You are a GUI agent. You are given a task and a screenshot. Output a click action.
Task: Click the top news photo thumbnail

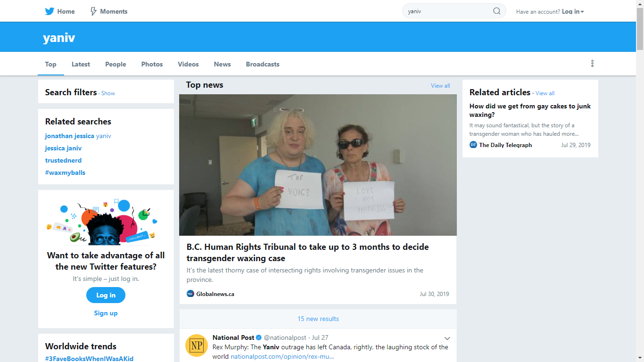tap(318, 165)
